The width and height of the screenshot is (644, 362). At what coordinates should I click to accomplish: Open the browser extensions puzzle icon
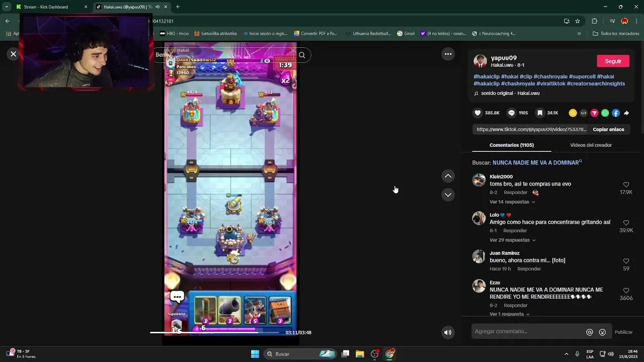coord(594,21)
